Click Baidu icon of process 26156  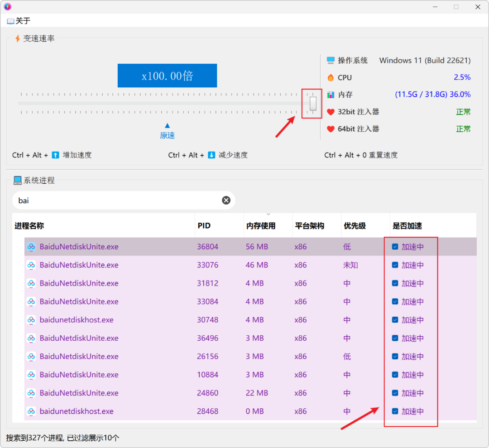[31, 356]
